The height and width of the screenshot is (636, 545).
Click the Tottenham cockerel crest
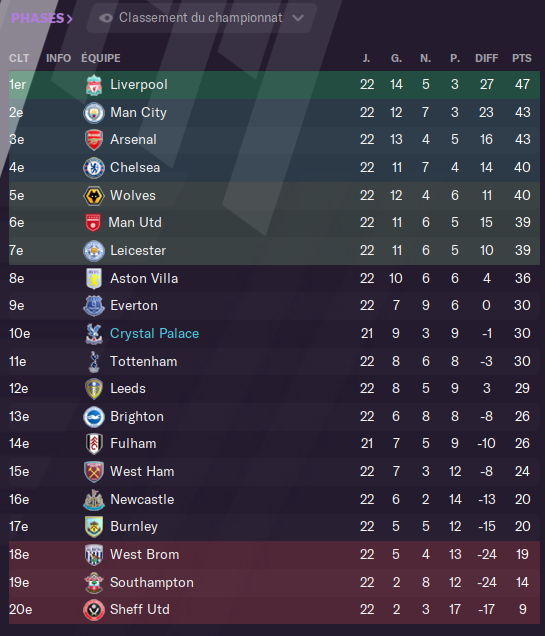[x=94, y=361]
